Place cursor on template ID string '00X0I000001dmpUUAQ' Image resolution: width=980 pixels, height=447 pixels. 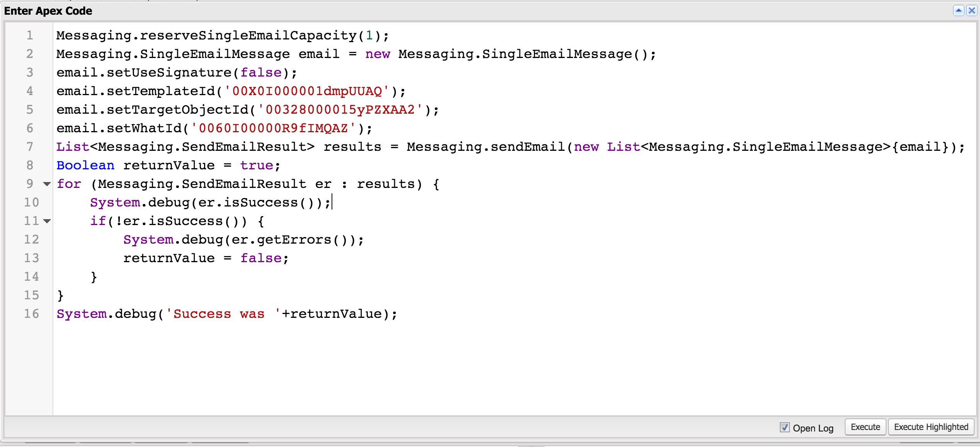pyautogui.click(x=307, y=91)
